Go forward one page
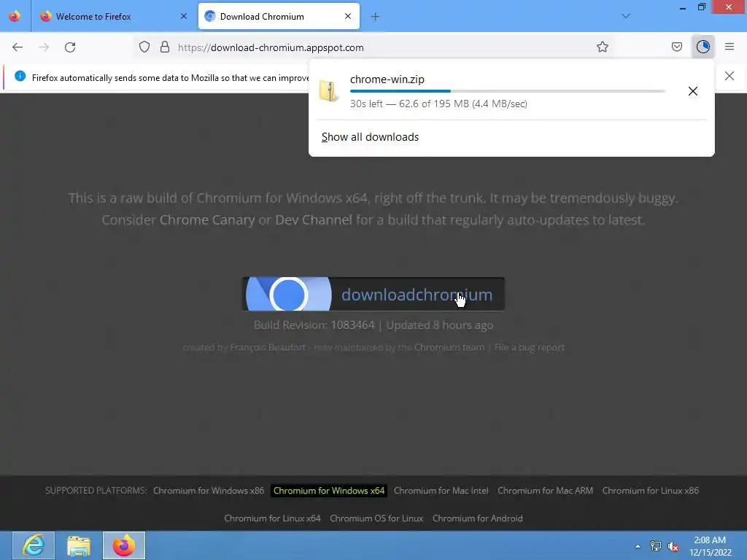The image size is (747, 560). [44, 47]
